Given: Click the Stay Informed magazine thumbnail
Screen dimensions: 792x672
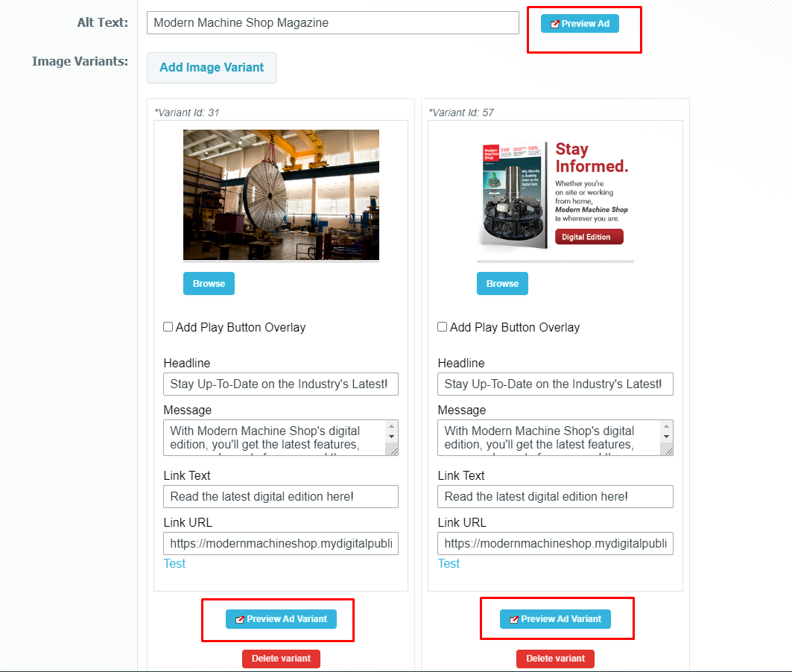Looking at the screenshot, I should [555, 194].
